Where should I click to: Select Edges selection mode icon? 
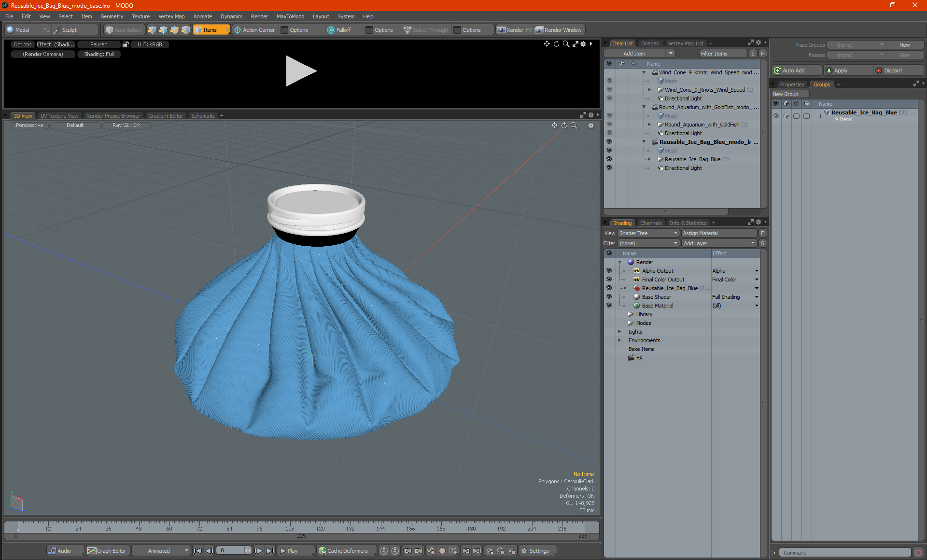[163, 30]
